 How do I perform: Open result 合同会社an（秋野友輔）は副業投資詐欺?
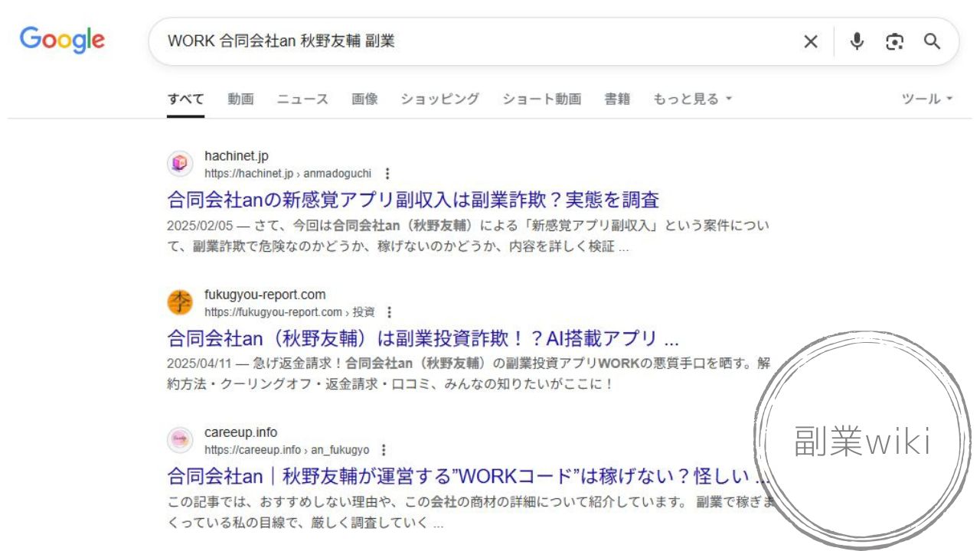click(x=423, y=338)
